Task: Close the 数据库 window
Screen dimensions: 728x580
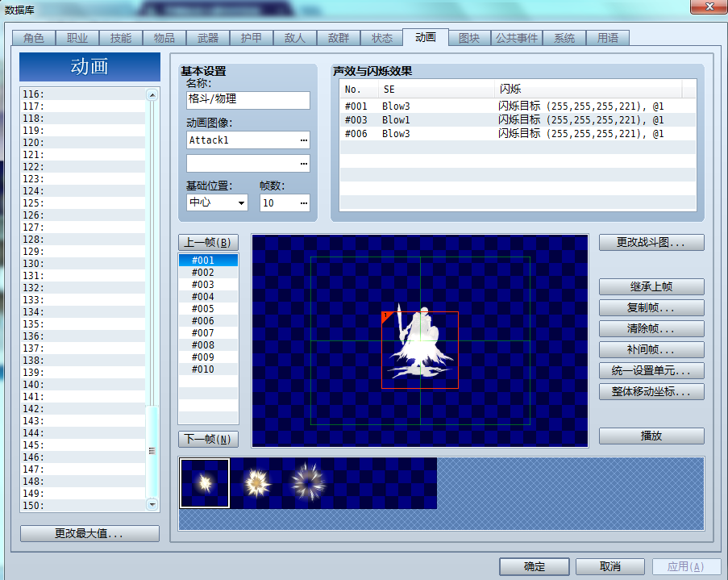Action: [709, 6]
